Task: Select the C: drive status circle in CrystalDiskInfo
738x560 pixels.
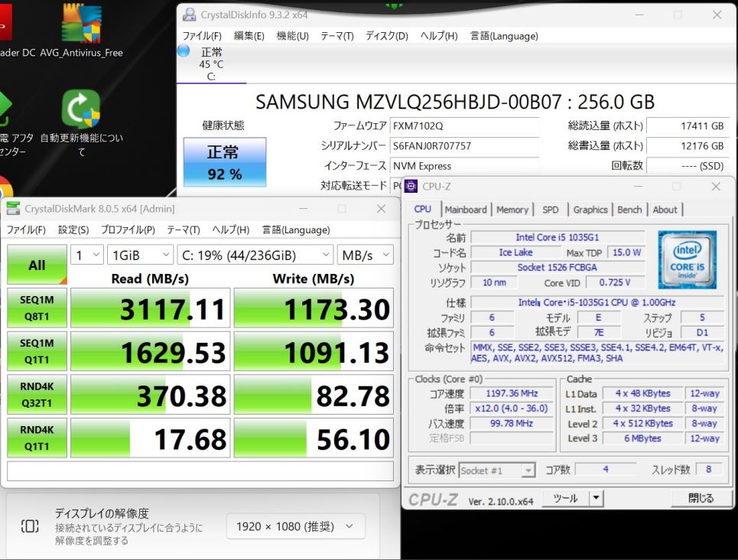Action: 184,50
